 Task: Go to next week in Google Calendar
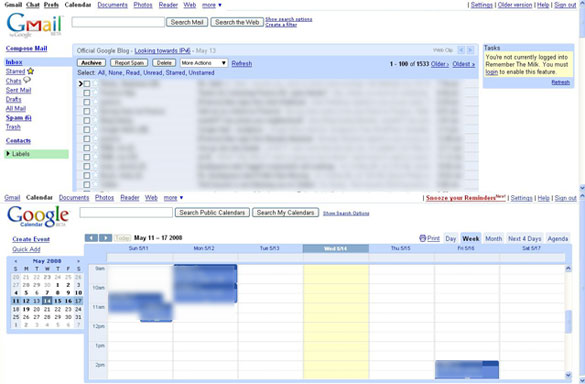point(106,238)
